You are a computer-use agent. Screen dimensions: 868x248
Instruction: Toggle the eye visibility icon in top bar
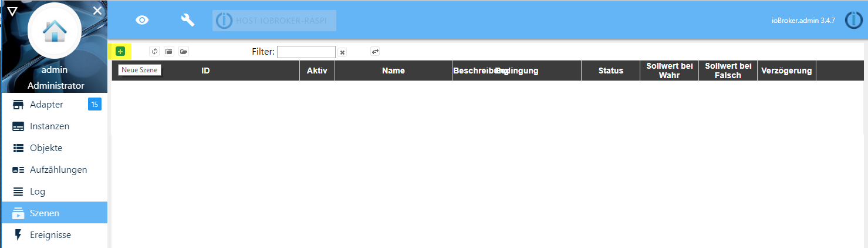(x=142, y=20)
